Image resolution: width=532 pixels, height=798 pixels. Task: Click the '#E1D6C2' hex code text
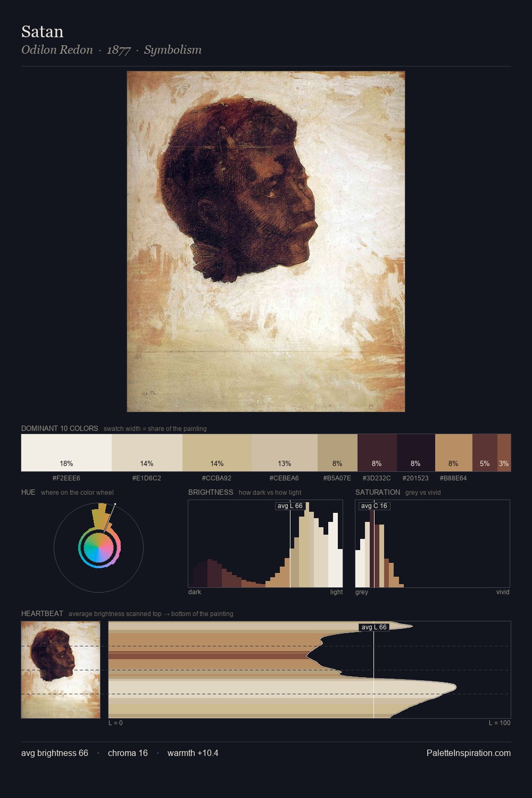tap(147, 478)
